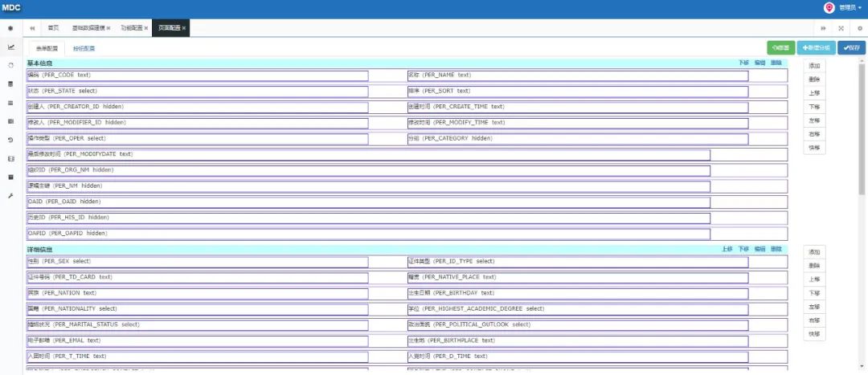Click 编辑 link in 详细信息 header
Viewport: 868px width, 375px height.
[x=759, y=249]
